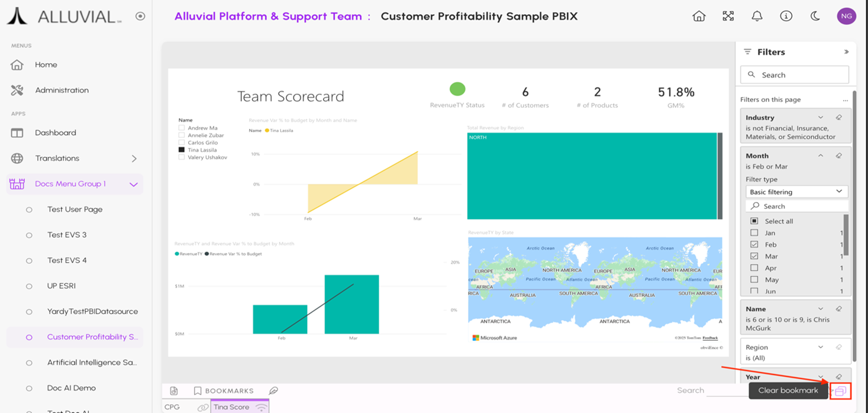
Task: Collapse the Docs Menu Group 1 section
Action: 134,184
